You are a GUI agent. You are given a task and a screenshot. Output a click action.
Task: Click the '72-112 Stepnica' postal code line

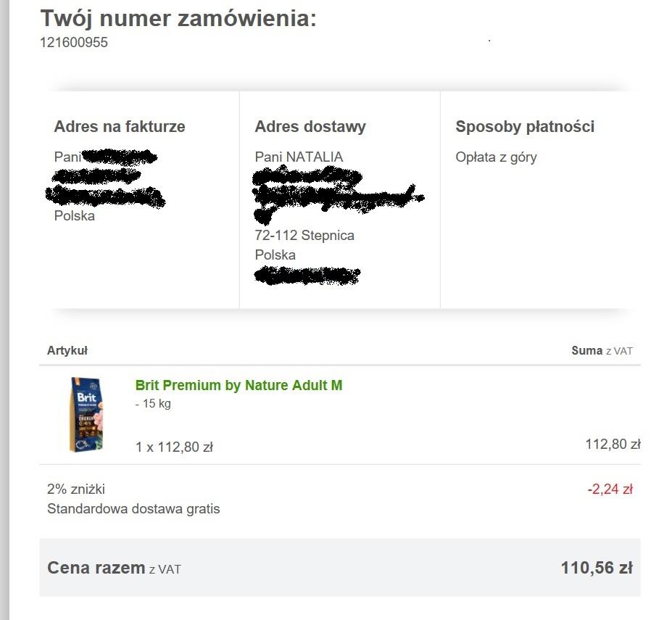(x=304, y=236)
